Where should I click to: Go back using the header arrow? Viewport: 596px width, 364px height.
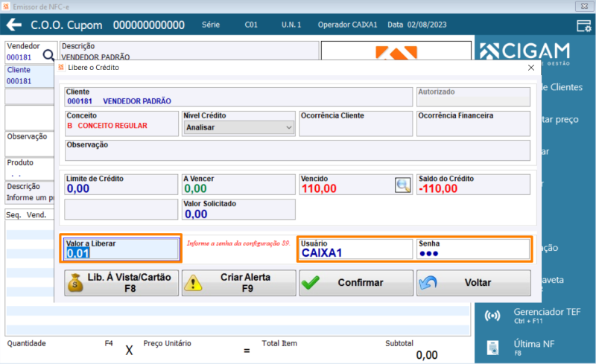pos(14,25)
